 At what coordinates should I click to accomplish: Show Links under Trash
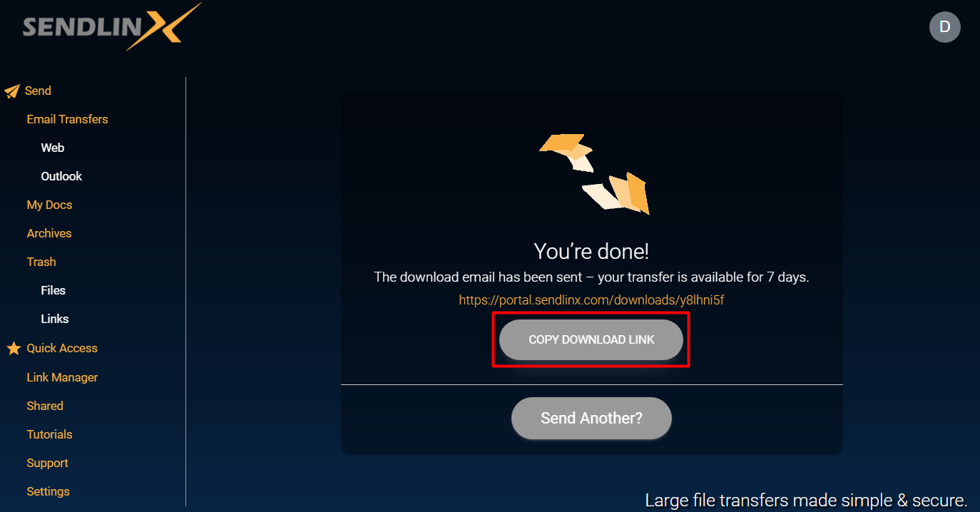pos(55,319)
